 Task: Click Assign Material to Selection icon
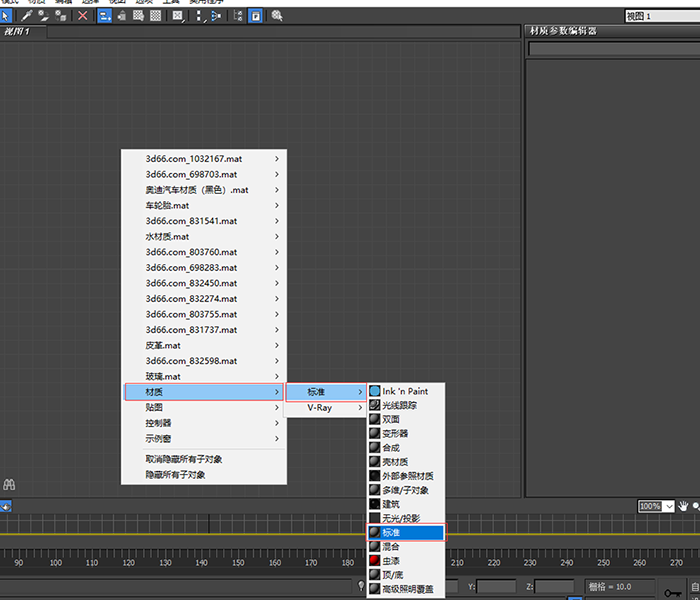pyautogui.click(x=60, y=16)
